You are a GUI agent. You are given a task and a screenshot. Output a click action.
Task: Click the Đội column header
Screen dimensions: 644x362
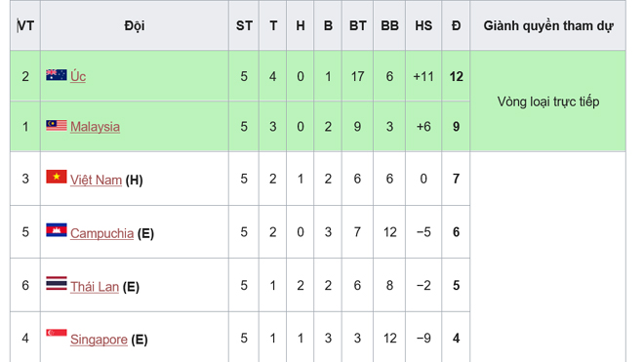(x=135, y=26)
